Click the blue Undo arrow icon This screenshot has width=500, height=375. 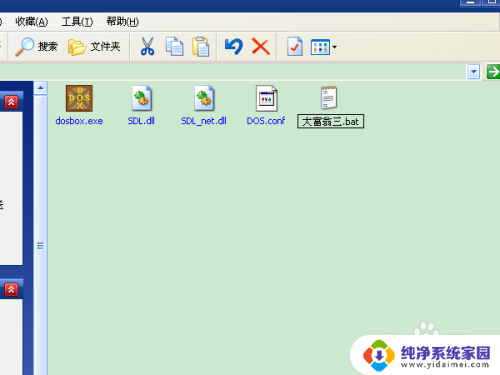pos(234,46)
